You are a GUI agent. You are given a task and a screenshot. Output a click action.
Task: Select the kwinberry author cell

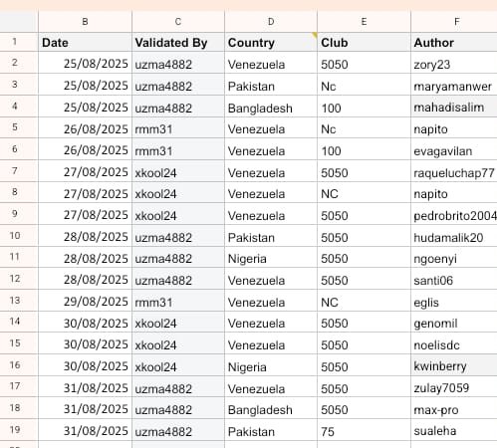point(454,365)
